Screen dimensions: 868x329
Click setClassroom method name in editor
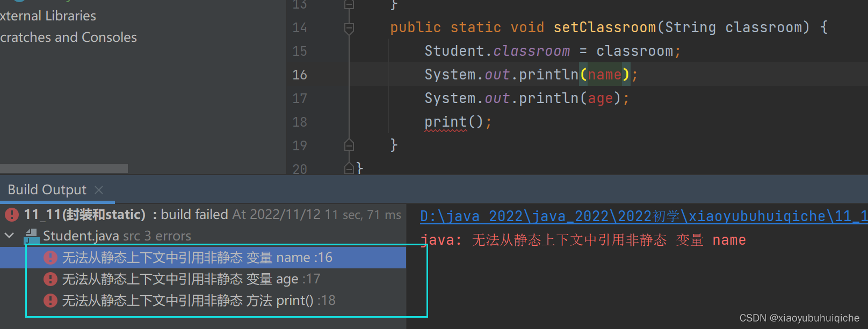tap(605, 27)
